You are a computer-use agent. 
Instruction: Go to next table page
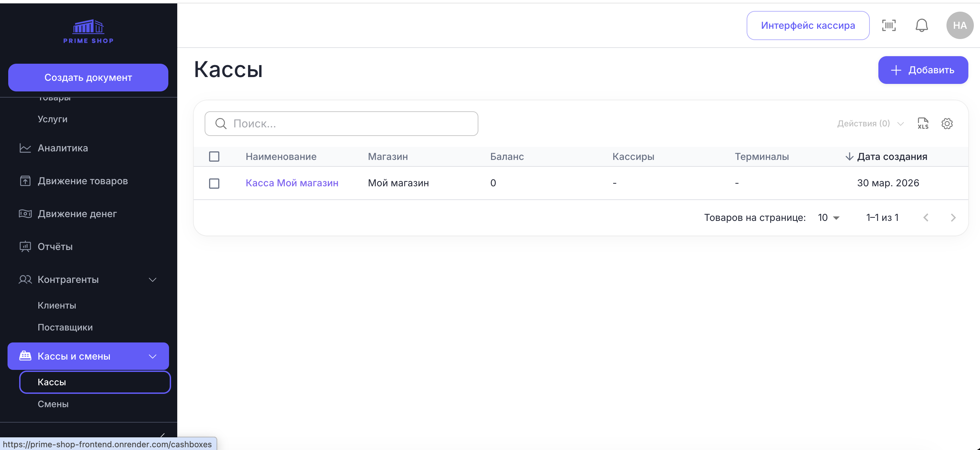point(953,217)
